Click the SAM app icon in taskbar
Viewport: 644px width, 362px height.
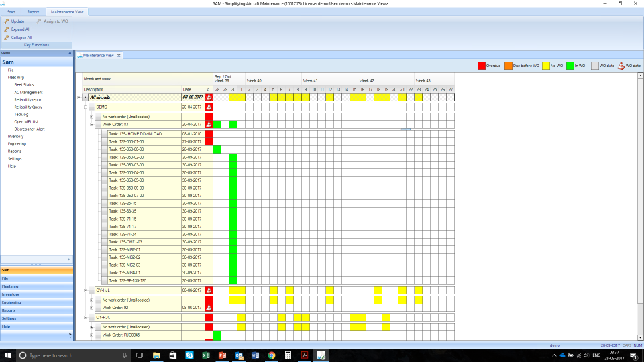point(321,355)
